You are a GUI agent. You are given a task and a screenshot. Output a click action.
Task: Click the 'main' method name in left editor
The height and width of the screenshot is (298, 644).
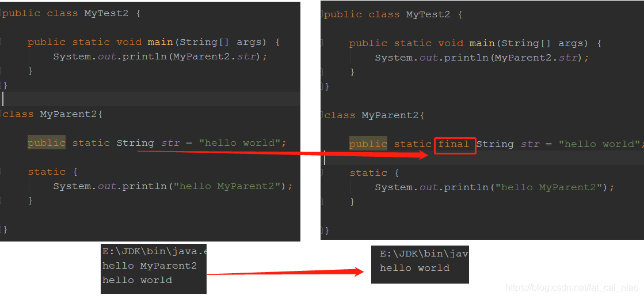pos(160,42)
